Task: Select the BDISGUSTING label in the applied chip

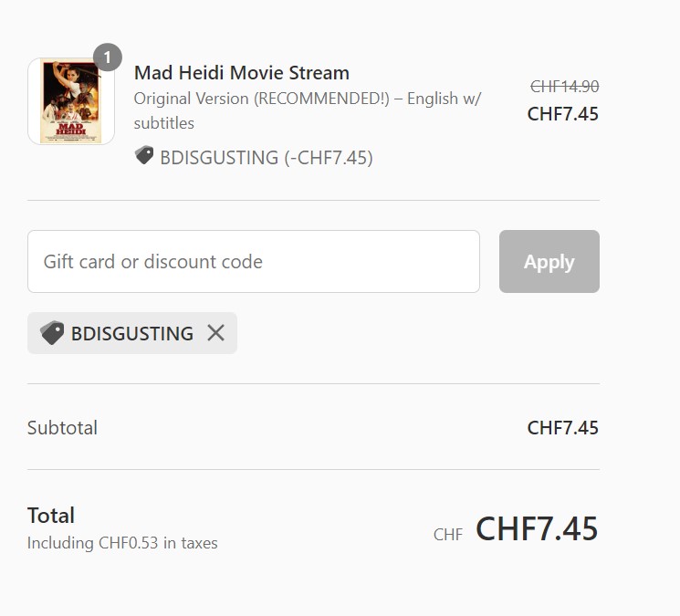Action: [x=132, y=333]
